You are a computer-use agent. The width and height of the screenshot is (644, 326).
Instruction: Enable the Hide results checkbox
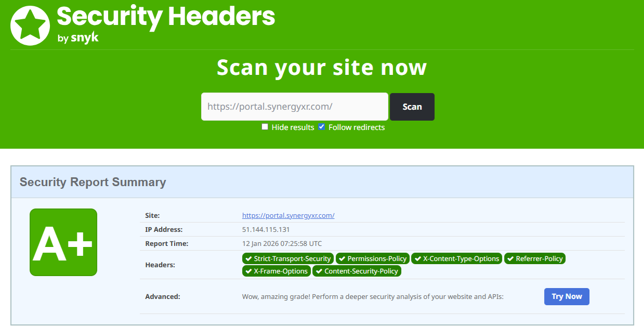pyautogui.click(x=265, y=127)
